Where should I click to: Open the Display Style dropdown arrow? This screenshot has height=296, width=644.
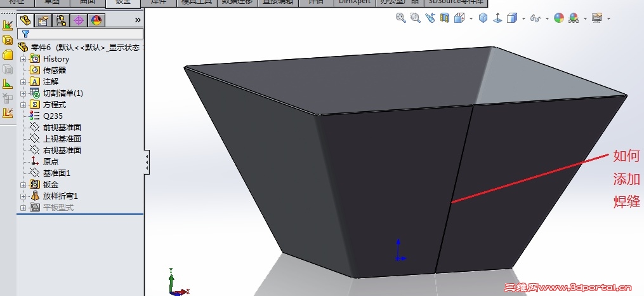click(523, 18)
